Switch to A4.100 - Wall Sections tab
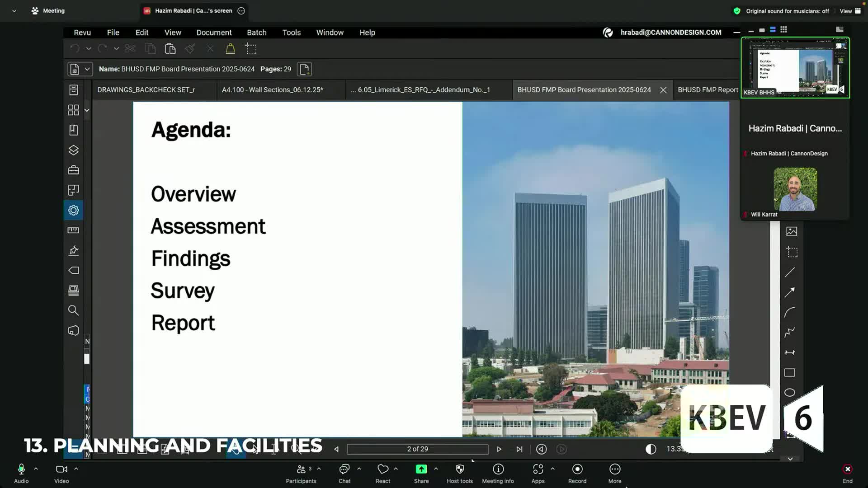Screen dimensions: 868x488 [x=272, y=90]
